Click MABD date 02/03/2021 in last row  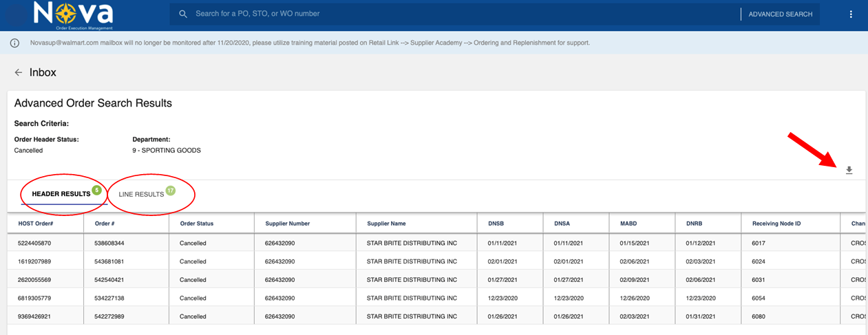pyautogui.click(x=635, y=316)
